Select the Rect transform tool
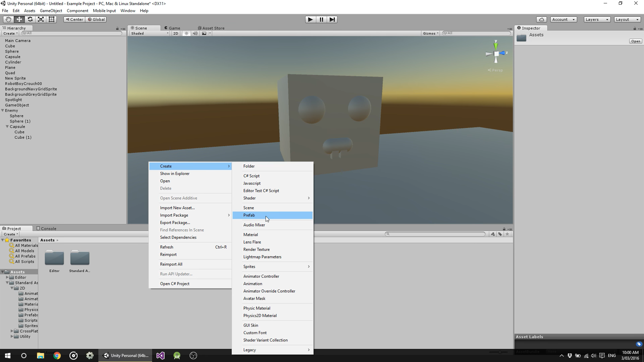Viewport: 644px width, 362px height. pos(51,19)
